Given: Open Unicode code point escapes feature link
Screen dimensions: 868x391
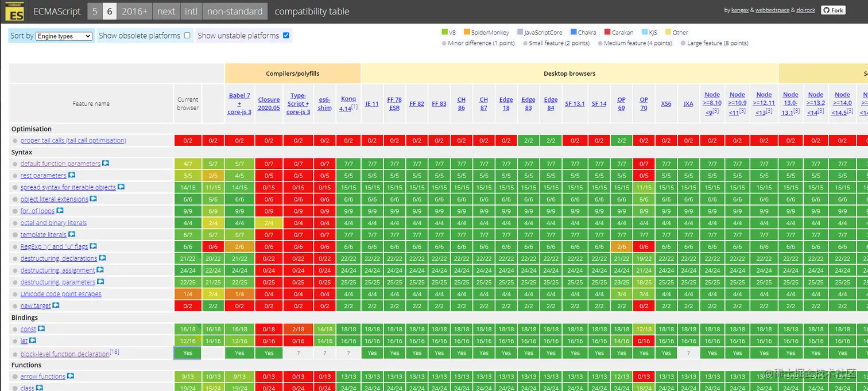Looking at the screenshot, I should point(61,294).
